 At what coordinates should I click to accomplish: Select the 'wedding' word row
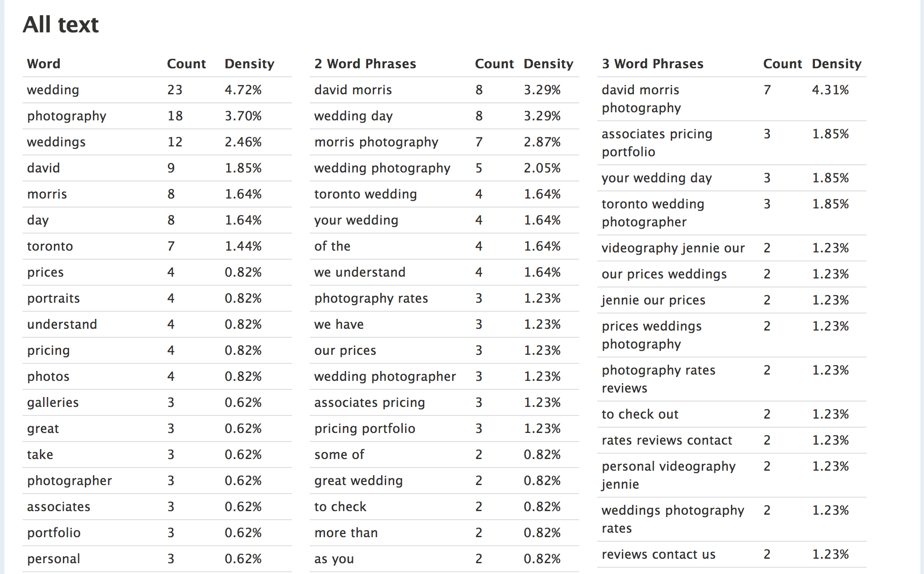click(157, 90)
